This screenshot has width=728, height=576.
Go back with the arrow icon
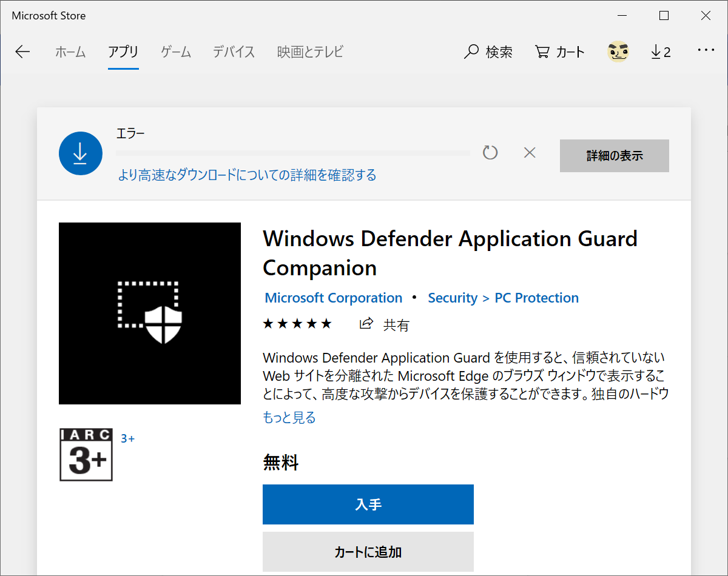22,52
